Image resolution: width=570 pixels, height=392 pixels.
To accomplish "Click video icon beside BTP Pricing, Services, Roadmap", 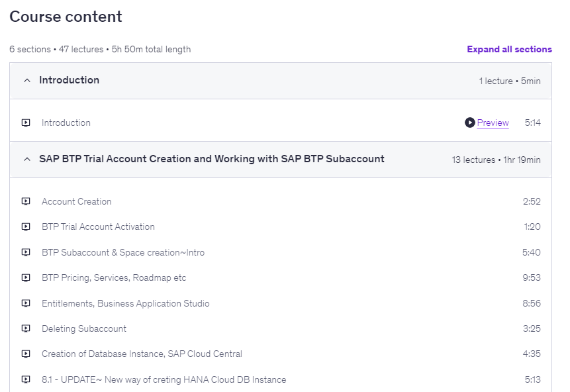I will [26, 277].
